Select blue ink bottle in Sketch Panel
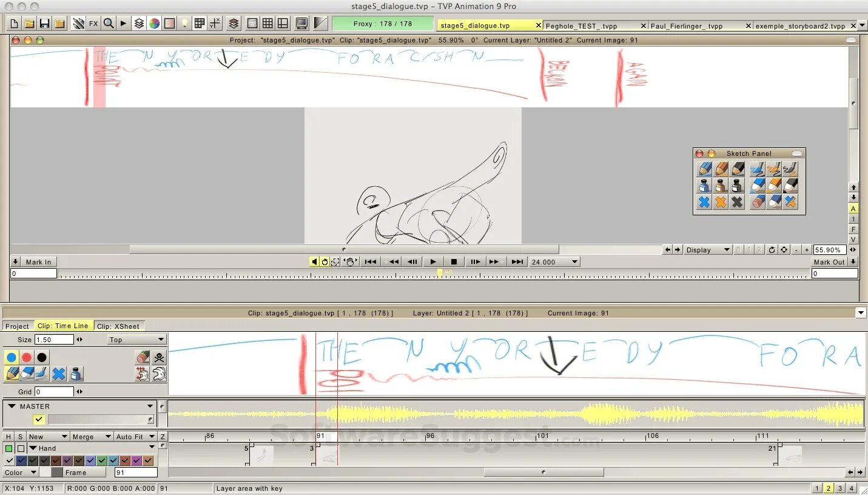 coord(704,185)
